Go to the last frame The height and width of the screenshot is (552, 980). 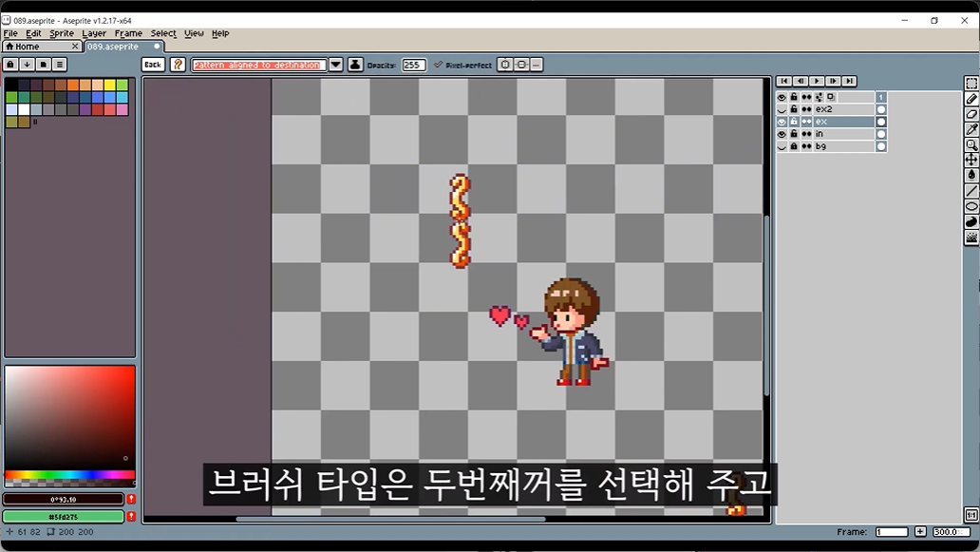849,82
